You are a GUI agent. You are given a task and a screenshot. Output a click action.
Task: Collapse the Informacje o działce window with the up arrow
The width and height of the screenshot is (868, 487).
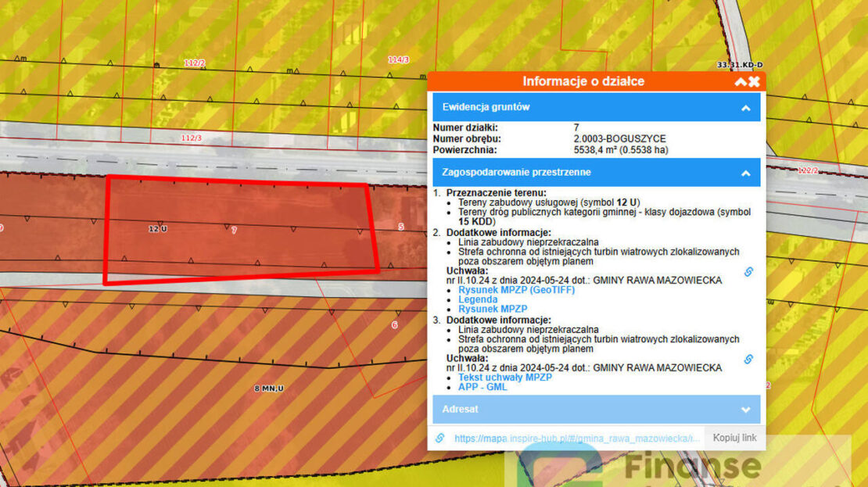pos(740,81)
